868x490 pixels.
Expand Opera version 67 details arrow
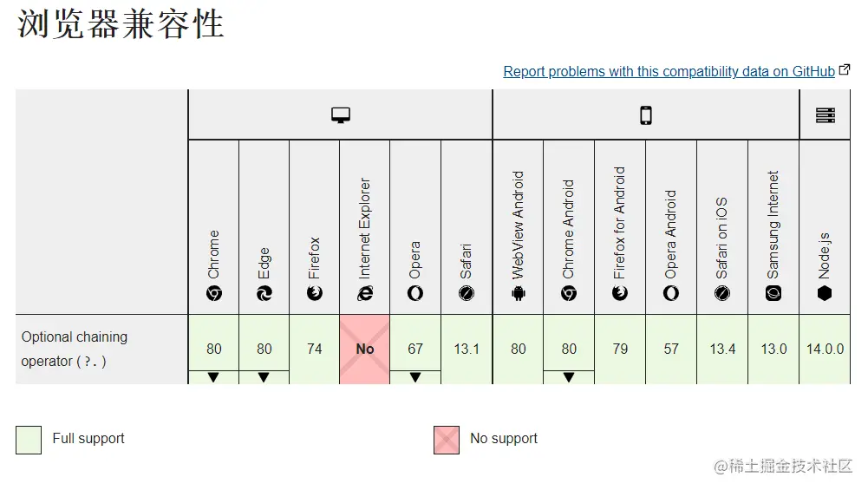(415, 377)
